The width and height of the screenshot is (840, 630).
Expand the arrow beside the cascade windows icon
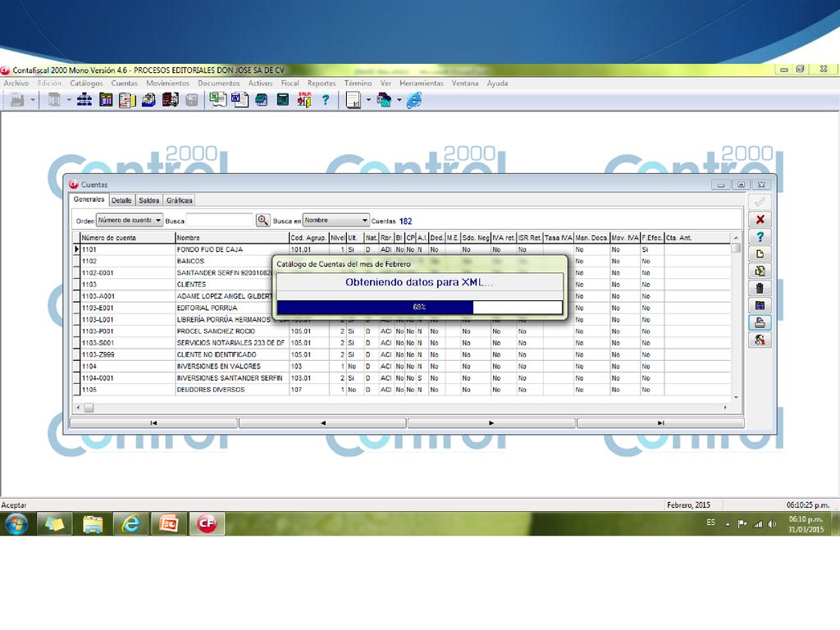click(x=399, y=100)
